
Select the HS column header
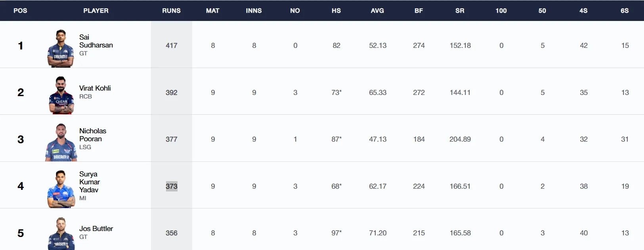[336, 11]
